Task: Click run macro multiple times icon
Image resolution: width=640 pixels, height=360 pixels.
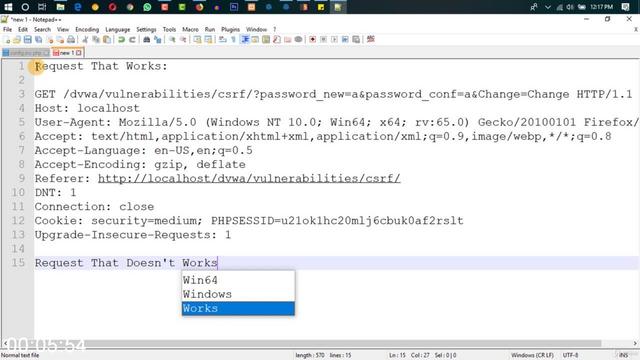Action: 345,39
